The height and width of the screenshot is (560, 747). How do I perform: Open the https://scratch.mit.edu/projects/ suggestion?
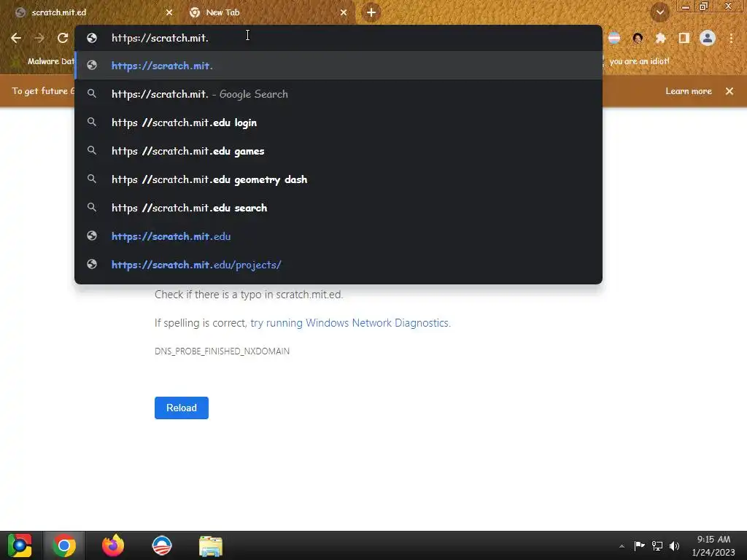338,265
